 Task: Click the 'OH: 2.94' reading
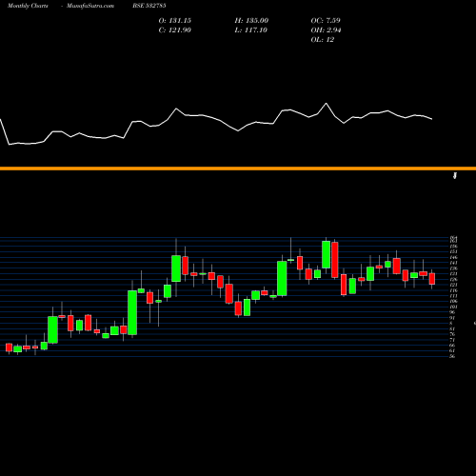[x=326, y=30]
